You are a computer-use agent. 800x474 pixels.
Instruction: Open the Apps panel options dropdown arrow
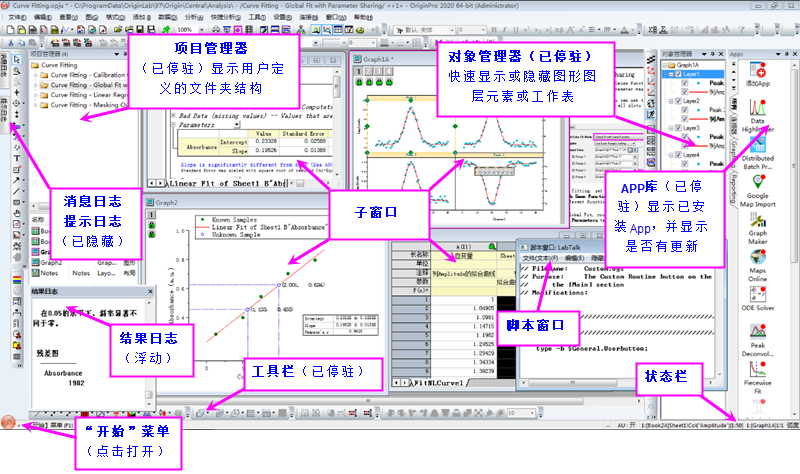point(778,54)
